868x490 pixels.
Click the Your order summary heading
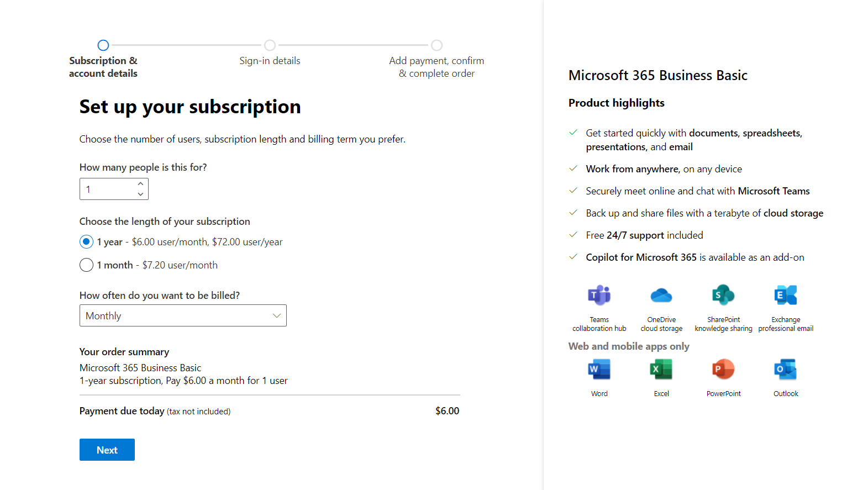pyautogui.click(x=124, y=352)
